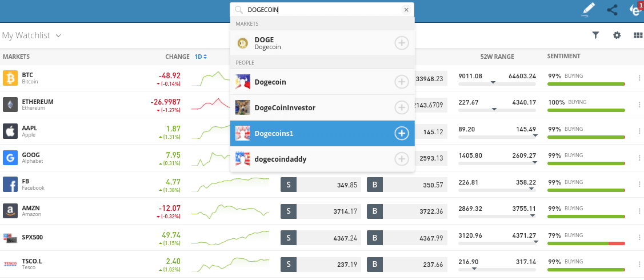
Task: Sell Tesco at 237.19
Action: [x=321, y=265]
